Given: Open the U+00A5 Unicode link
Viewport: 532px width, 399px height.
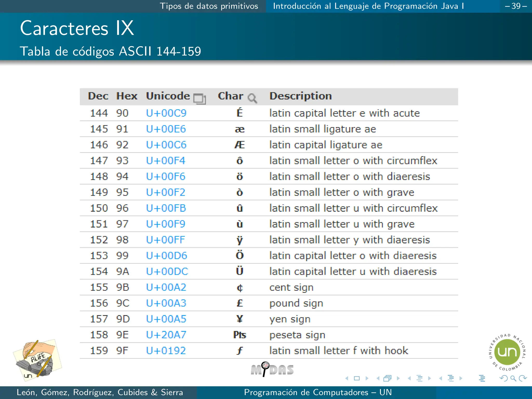Looking at the screenshot, I should pyautogui.click(x=166, y=319).
